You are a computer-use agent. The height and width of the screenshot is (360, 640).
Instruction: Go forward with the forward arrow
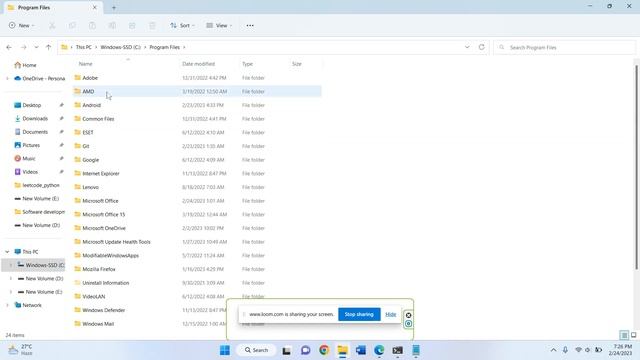(24, 47)
